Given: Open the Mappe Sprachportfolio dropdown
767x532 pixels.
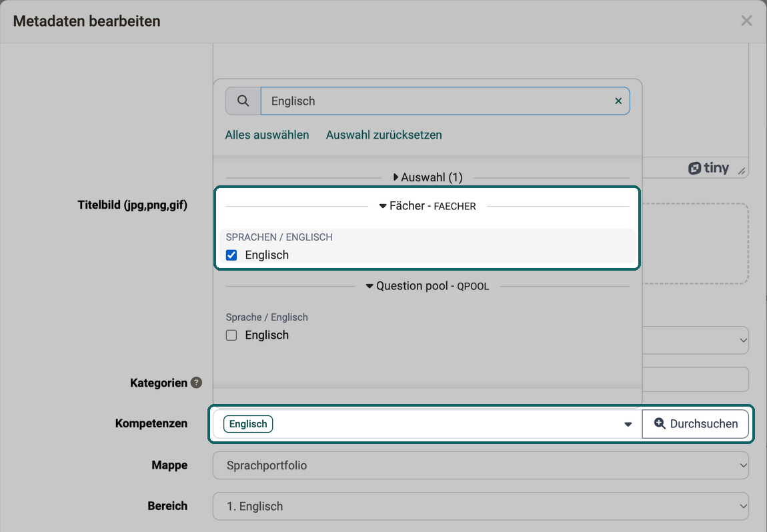Looking at the screenshot, I should 481,465.
